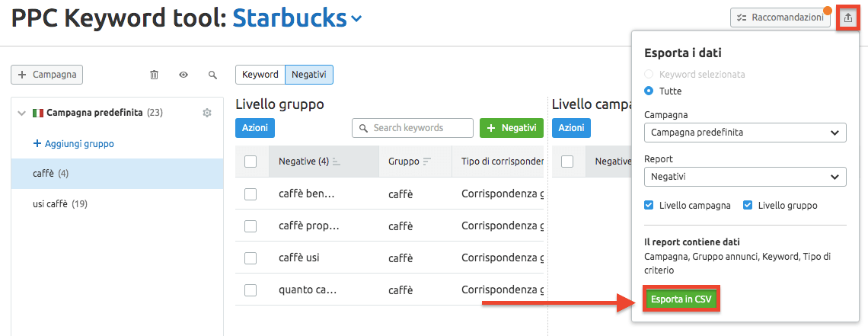Toggle the eye visibility icon
This screenshot has width=868, height=336.
click(x=183, y=75)
